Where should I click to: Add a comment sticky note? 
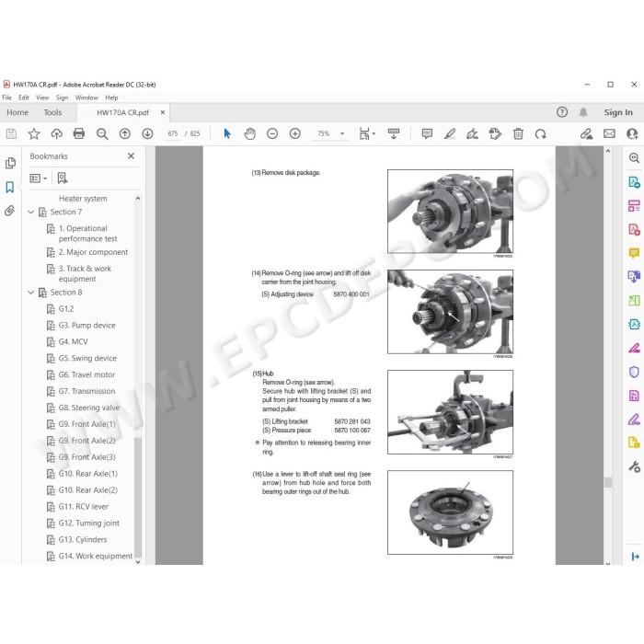(427, 133)
